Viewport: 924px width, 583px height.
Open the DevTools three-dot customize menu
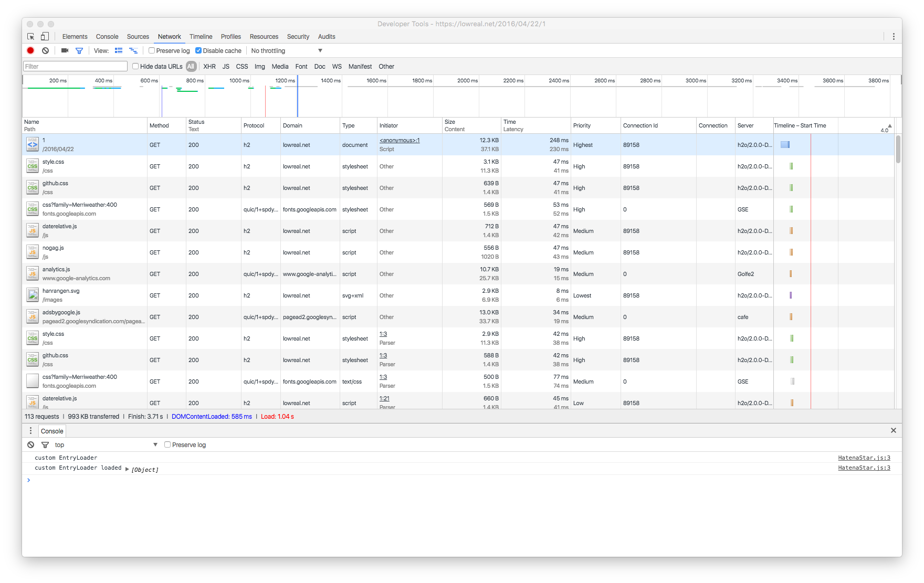click(x=894, y=36)
